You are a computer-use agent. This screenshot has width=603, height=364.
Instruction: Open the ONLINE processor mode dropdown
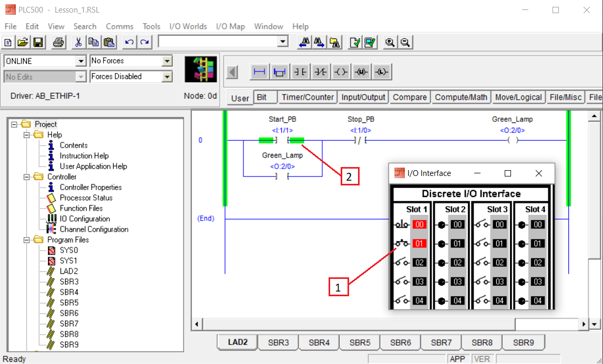coord(80,61)
